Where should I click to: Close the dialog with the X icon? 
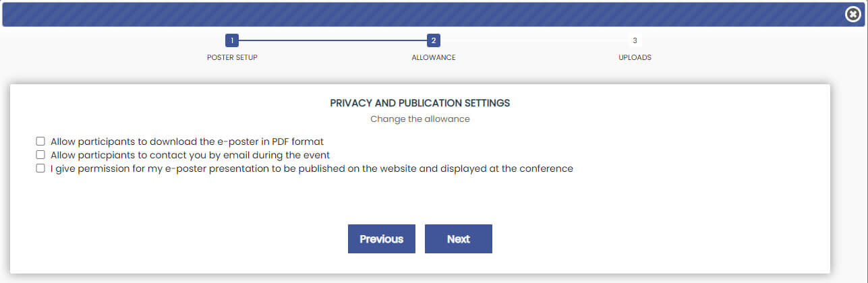pos(852,15)
